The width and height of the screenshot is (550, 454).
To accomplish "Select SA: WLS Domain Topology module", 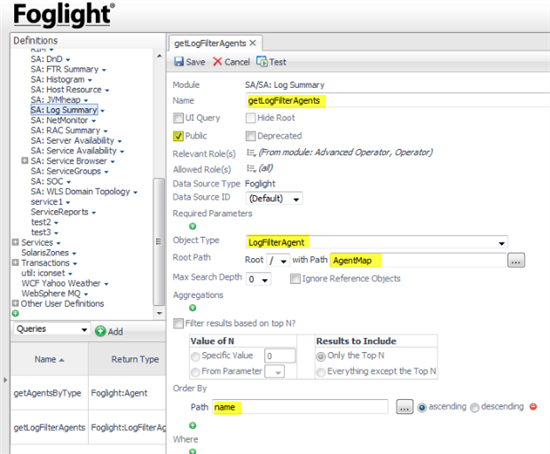I will [x=80, y=191].
